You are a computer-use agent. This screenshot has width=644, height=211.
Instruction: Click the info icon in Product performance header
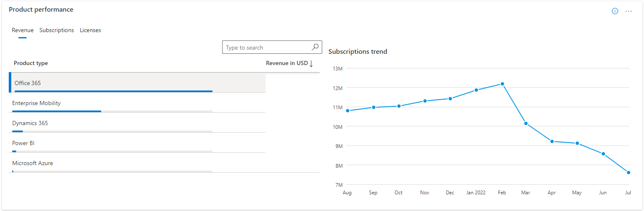[x=615, y=11]
